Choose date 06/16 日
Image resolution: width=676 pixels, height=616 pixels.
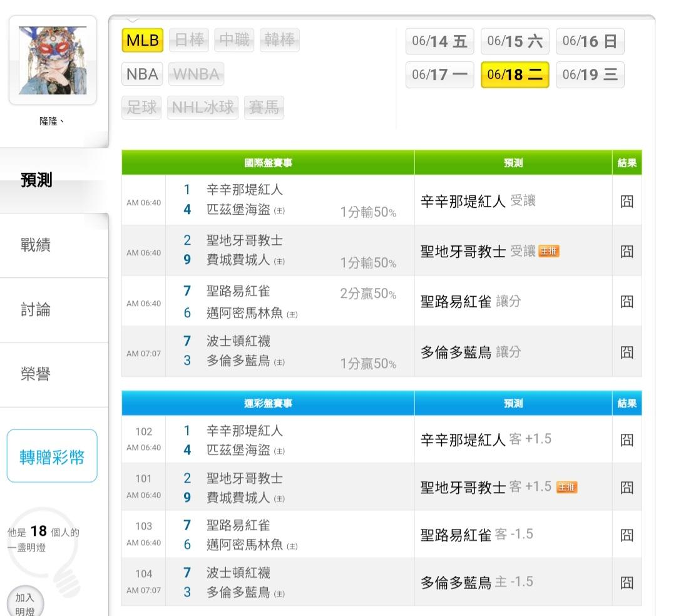590,41
